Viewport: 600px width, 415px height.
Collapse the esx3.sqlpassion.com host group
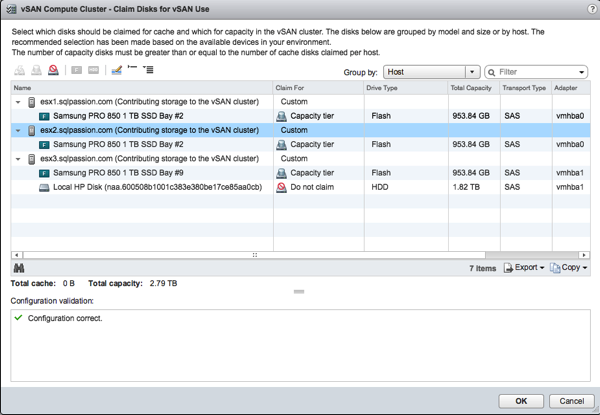[x=18, y=158]
